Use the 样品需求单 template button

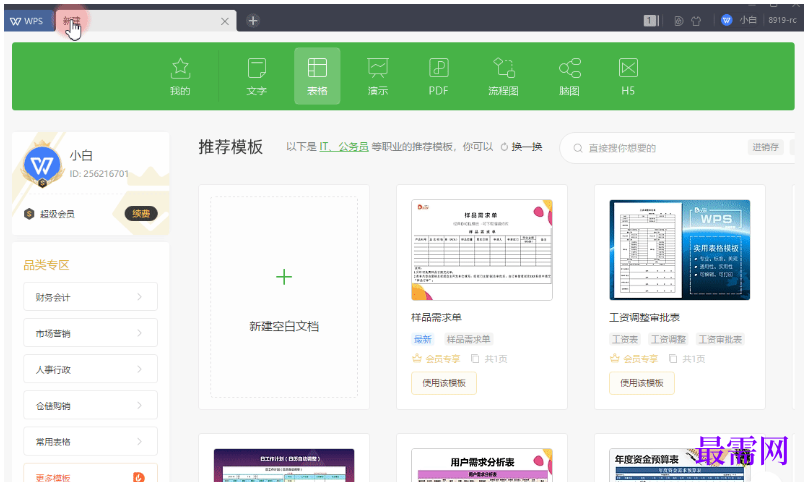tap(444, 383)
